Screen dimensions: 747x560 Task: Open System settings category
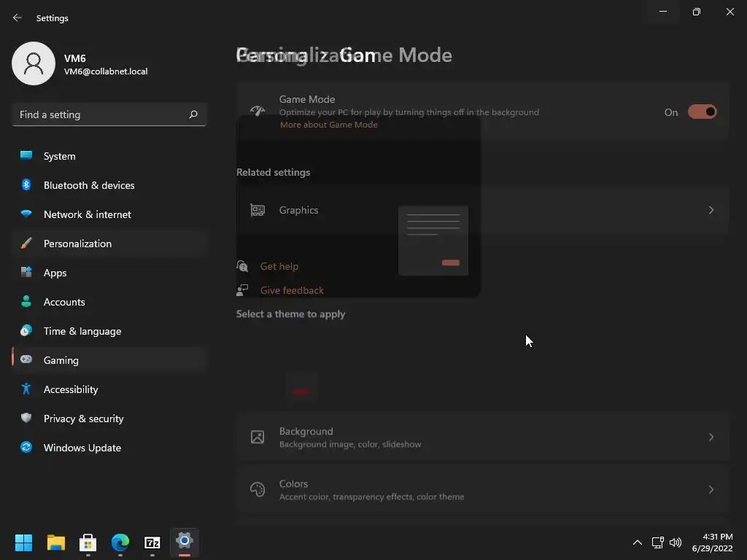pyautogui.click(x=109, y=156)
